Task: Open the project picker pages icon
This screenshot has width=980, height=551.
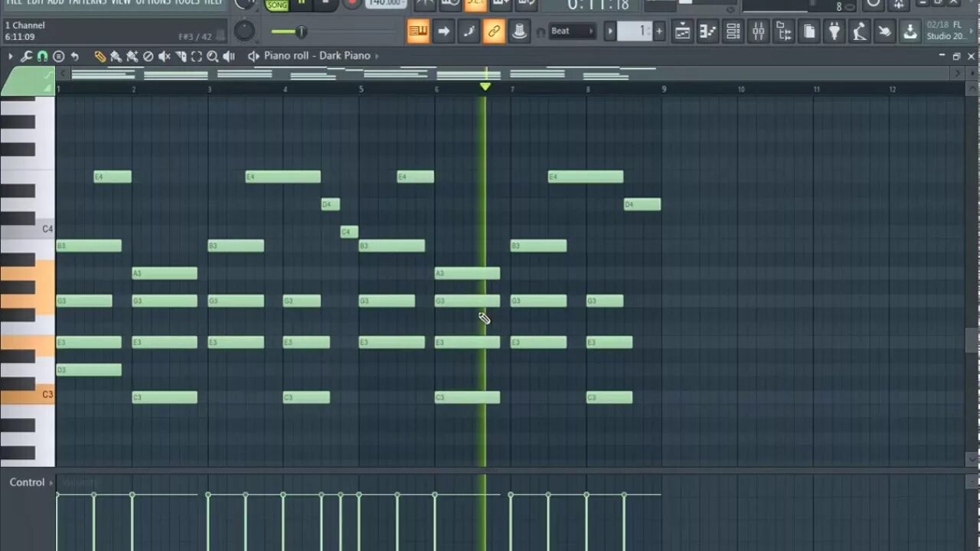Action: point(808,31)
